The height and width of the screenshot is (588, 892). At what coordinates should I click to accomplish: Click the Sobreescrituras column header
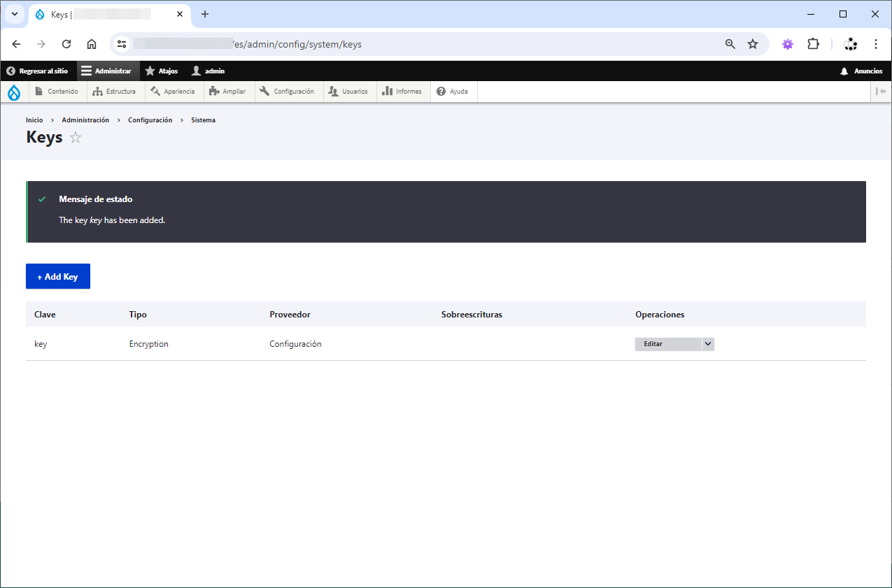[472, 315]
